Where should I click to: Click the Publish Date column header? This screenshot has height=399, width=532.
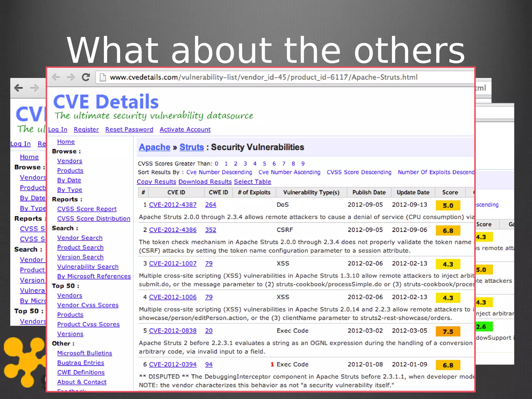pyautogui.click(x=369, y=192)
